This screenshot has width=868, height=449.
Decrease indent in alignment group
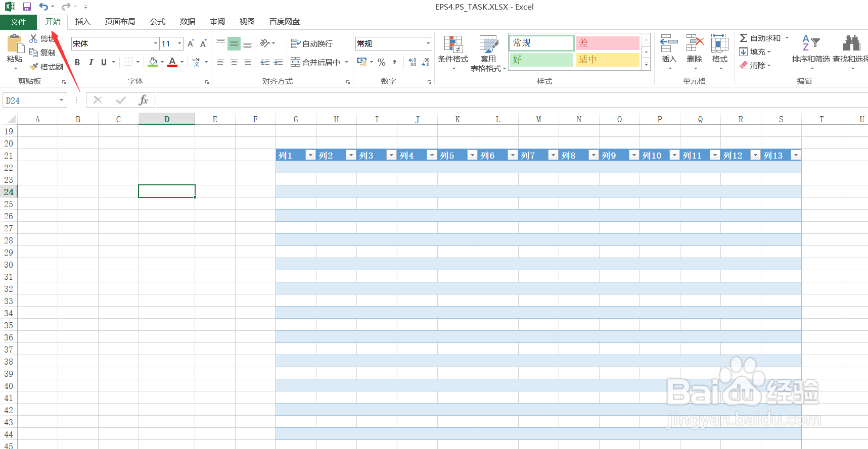pyautogui.click(x=265, y=62)
